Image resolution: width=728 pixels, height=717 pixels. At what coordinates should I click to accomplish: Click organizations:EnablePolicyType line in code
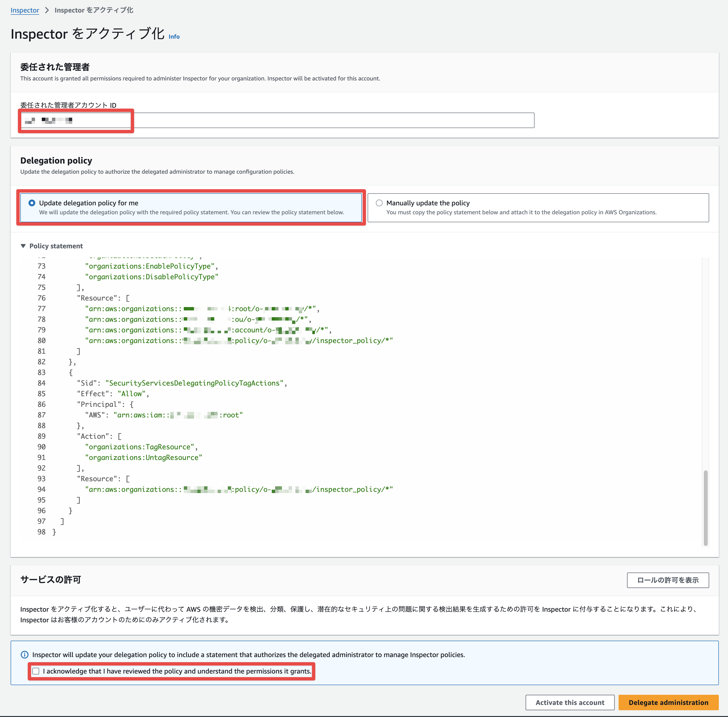150,266
